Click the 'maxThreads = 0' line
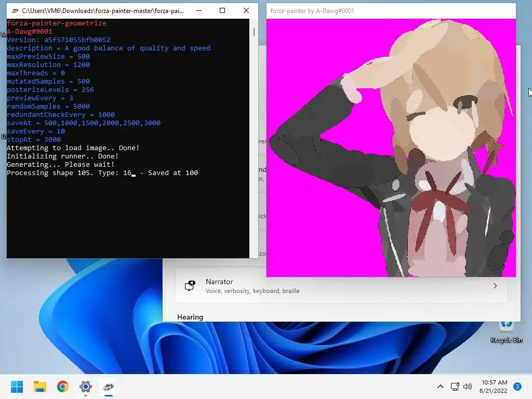 [x=36, y=73]
